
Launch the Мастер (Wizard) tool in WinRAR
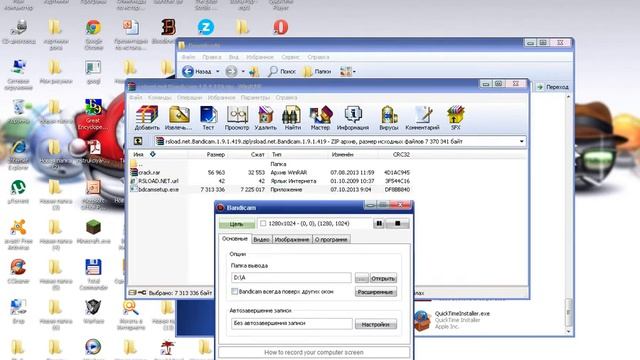pos(320,118)
